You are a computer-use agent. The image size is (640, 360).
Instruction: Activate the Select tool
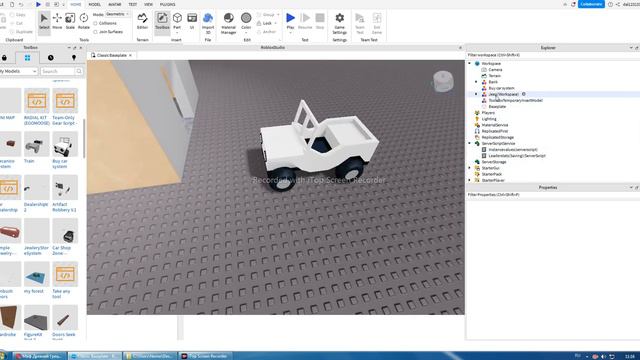pos(44,22)
